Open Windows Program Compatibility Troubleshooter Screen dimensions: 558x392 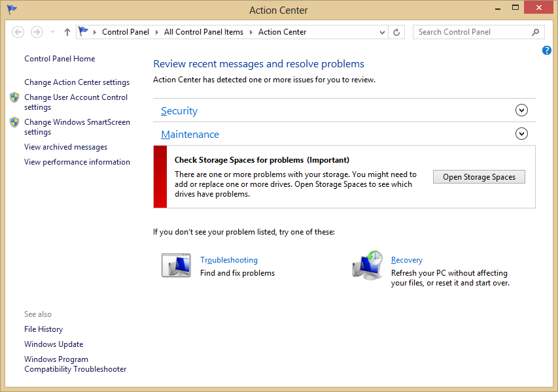coord(75,364)
